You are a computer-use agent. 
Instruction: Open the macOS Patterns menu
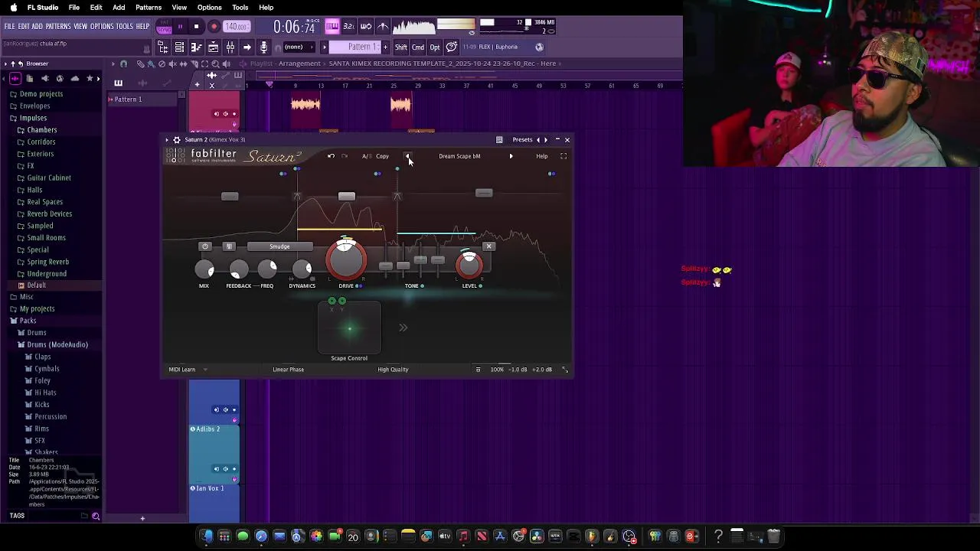coord(149,8)
